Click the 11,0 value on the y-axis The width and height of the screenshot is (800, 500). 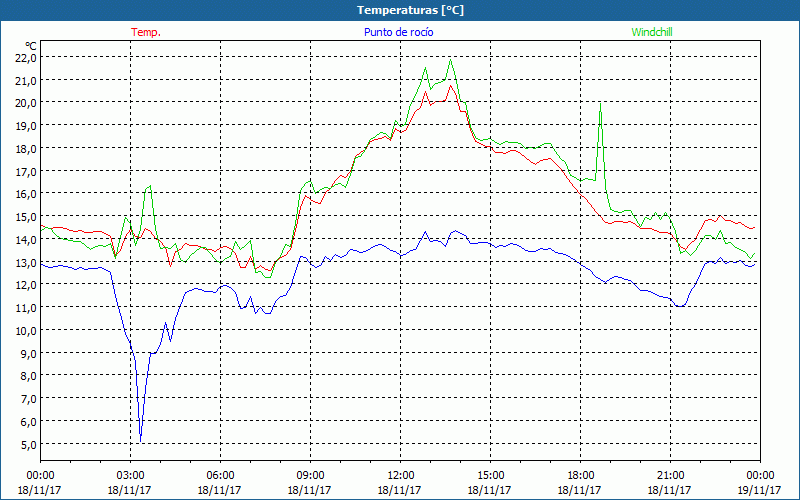pyautogui.click(x=26, y=308)
